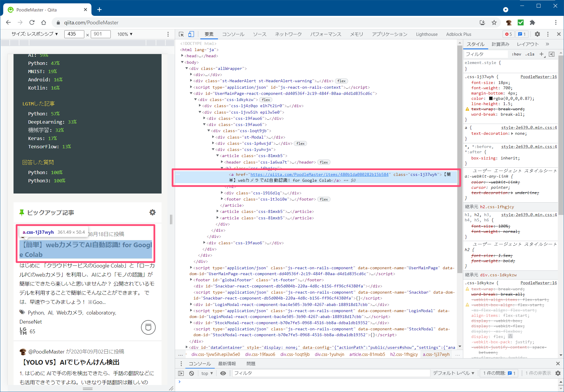Collapse the body element node
Screen dimensions: 564x392
(182, 62)
